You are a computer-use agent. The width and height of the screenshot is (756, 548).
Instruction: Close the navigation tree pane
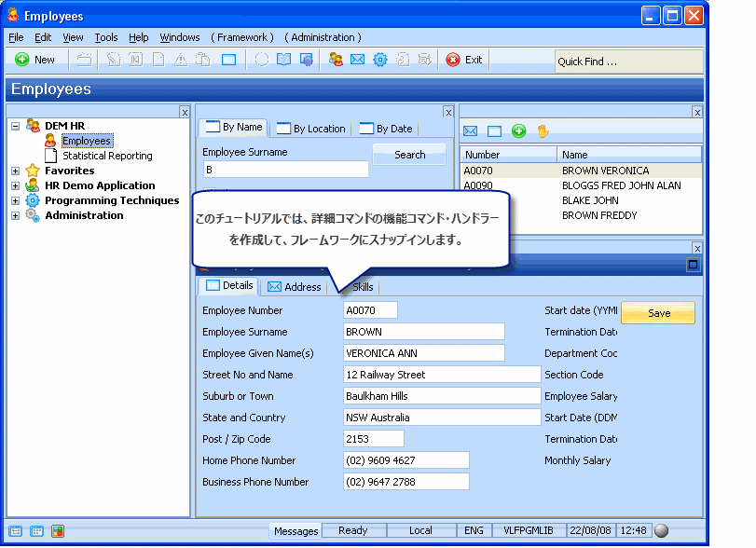[x=185, y=112]
